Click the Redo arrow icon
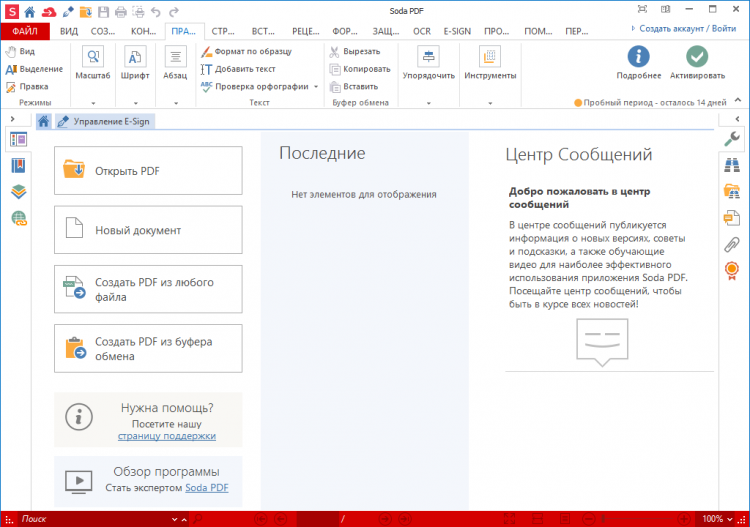The image size is (750, 527). click(x=174, y=11)
